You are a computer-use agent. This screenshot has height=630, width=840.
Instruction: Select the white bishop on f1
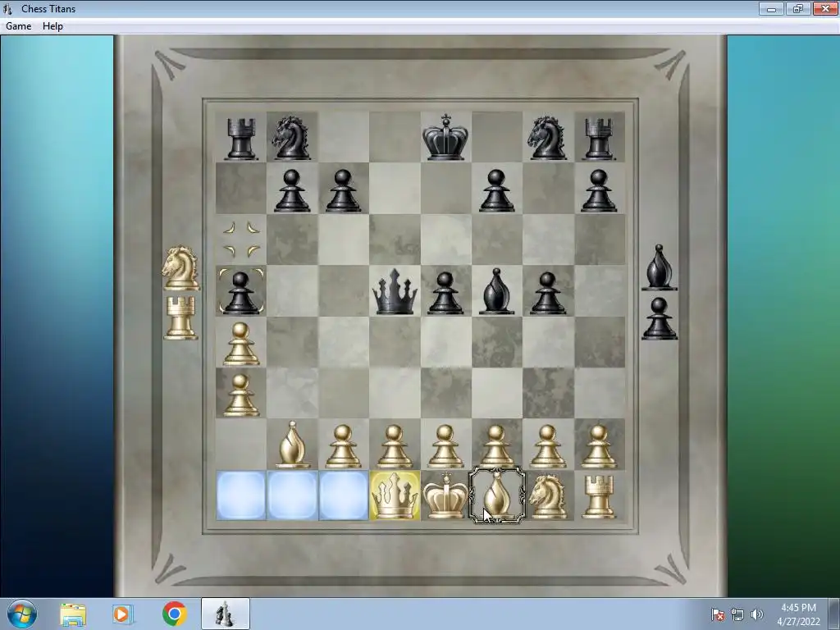(x=496, y=495)
